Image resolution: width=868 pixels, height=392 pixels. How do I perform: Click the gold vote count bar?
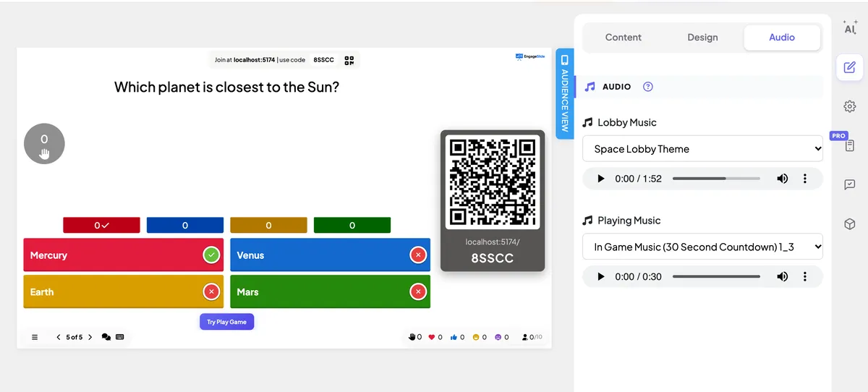(268, 226)
